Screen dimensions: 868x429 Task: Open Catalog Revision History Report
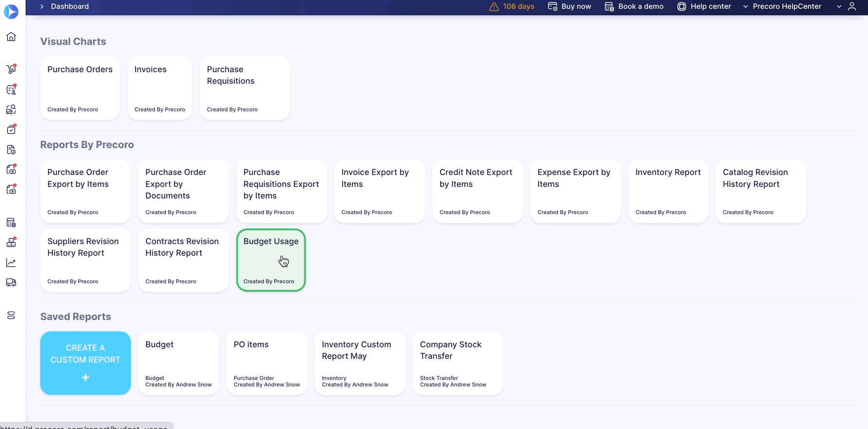(x=761, y=191)
